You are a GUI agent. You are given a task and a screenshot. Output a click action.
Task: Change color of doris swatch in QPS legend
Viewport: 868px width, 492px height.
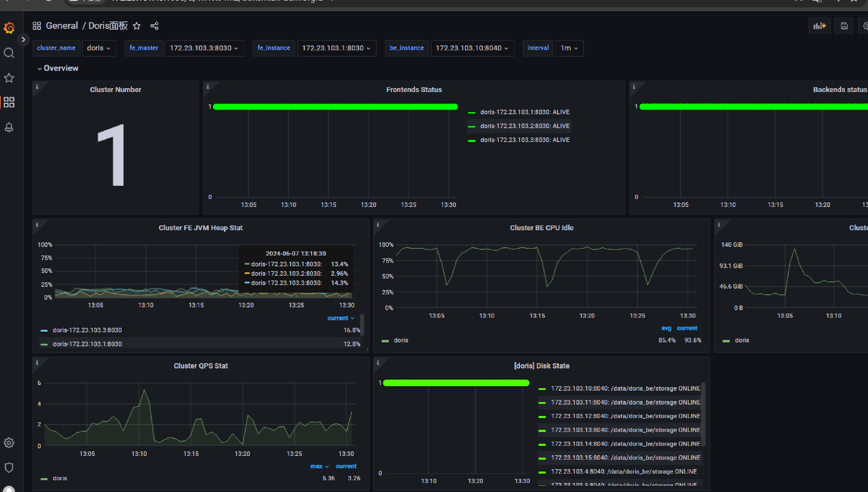pos(44,479)
